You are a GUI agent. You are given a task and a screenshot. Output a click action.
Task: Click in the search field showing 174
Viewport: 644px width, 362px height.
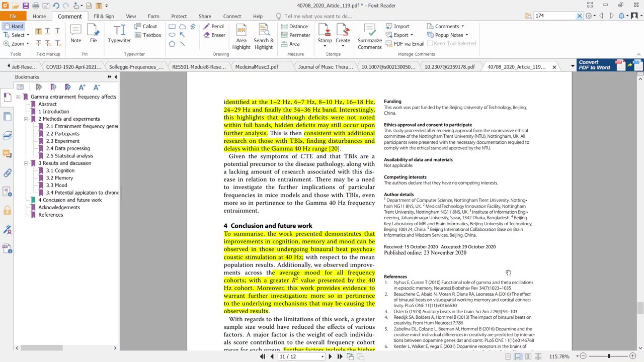click(554, 16)
